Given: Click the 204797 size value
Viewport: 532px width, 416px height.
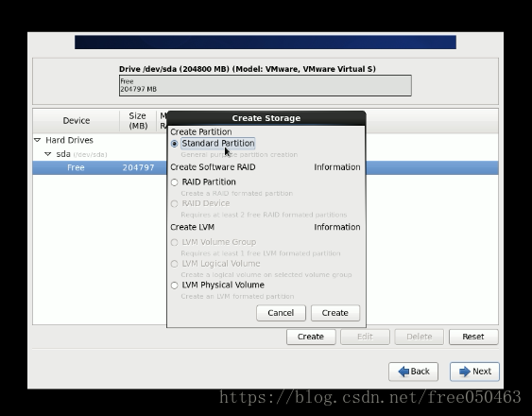Looking at the screenshot, I should [x=138, y=167].
